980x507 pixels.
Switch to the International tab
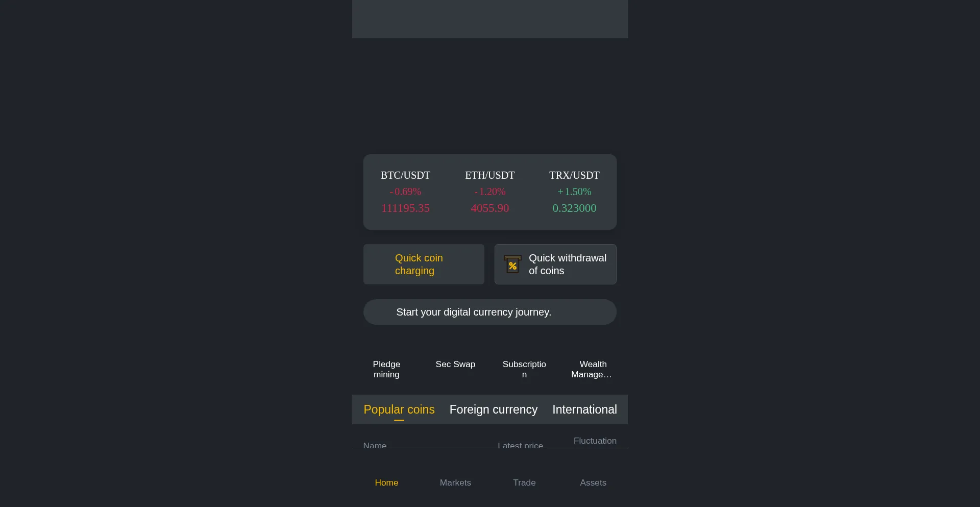pos(584,409)
